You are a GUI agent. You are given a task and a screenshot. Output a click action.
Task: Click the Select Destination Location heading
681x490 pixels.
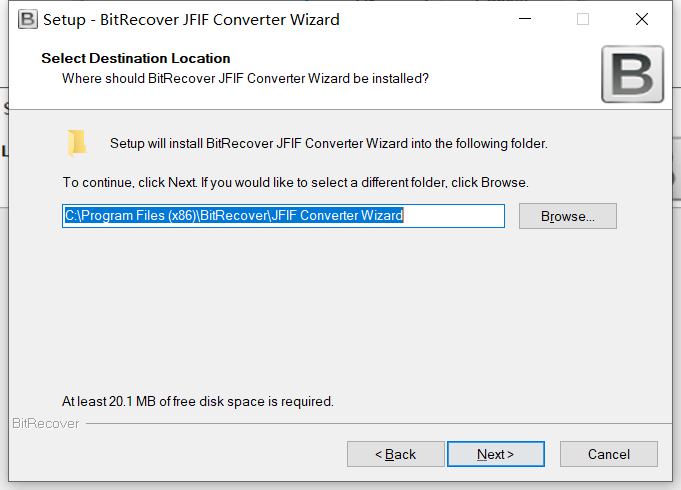click(x=136, y=58)
